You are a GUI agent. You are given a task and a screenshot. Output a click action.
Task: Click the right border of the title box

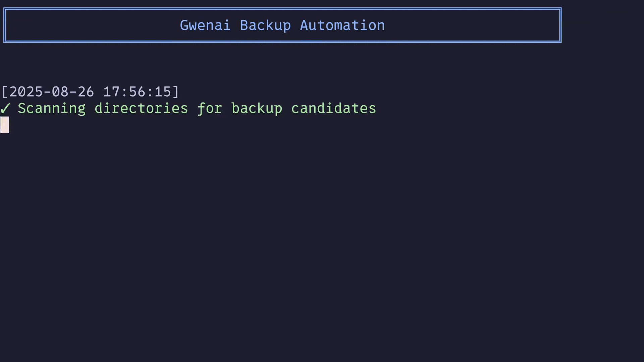tap(560, 25)
